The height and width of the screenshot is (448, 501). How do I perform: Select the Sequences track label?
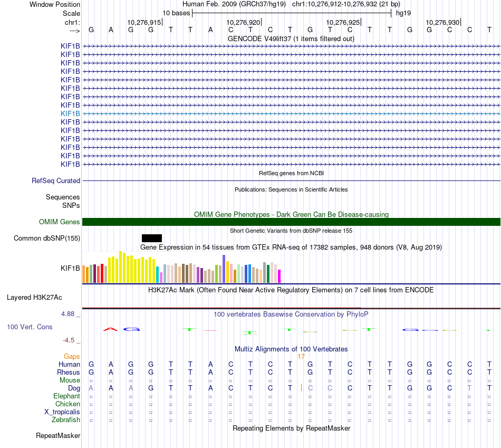pos(63,197)
